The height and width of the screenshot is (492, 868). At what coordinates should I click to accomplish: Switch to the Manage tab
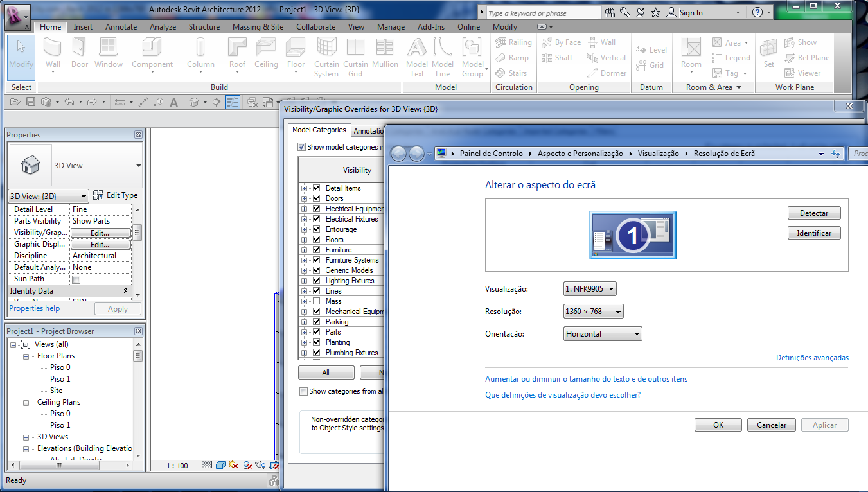coord(391,27)
